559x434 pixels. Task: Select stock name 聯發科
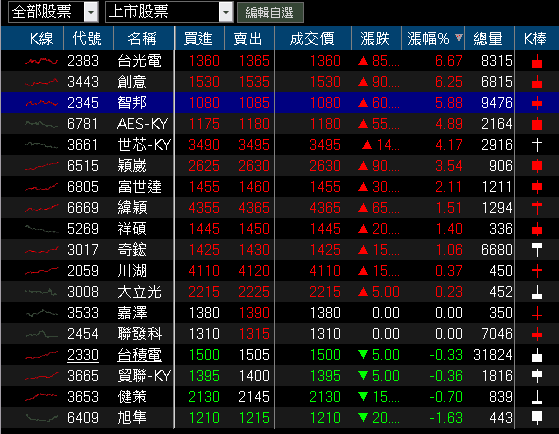pos(139,334)
